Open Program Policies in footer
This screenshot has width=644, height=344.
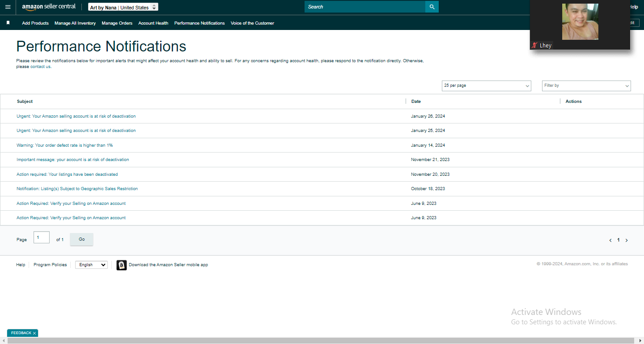50,265
